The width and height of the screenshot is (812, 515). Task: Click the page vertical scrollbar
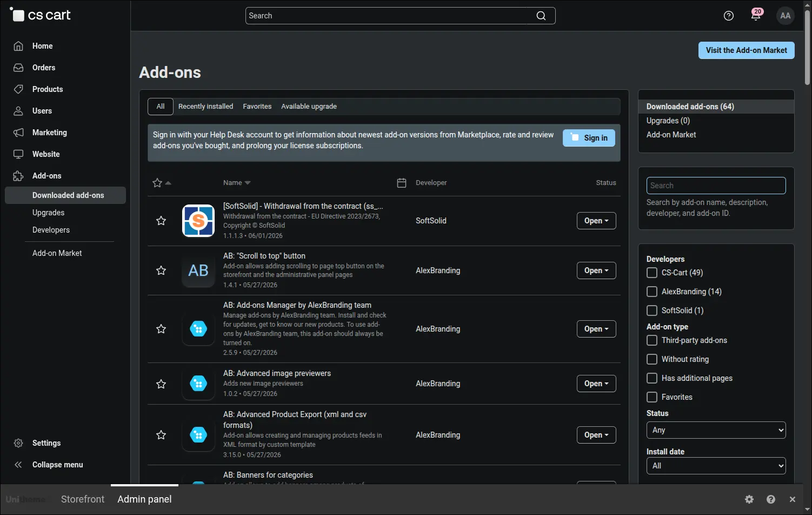coord(807,49)
